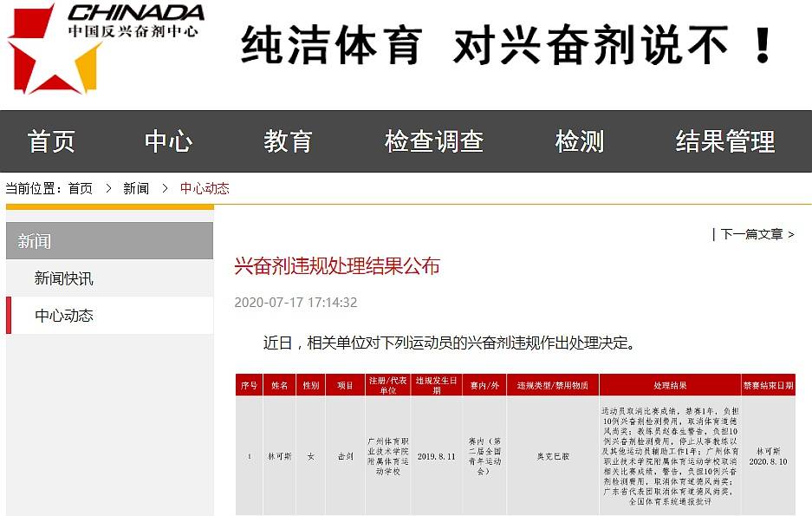Click the 姓名 table column header

[280, 385]
